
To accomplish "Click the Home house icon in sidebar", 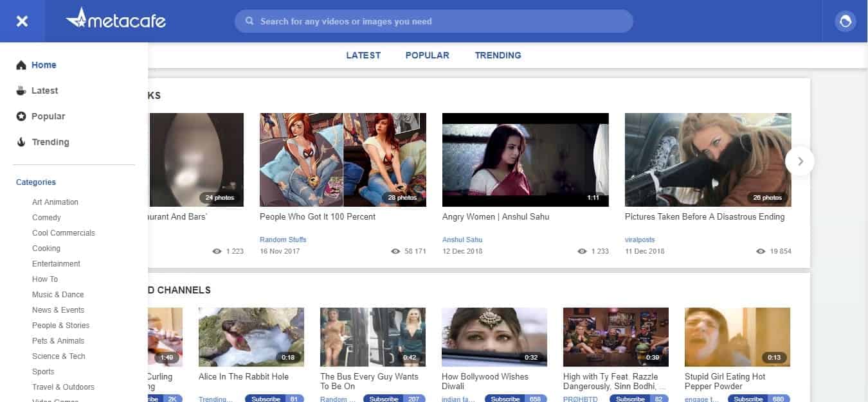I will (21, 65).
